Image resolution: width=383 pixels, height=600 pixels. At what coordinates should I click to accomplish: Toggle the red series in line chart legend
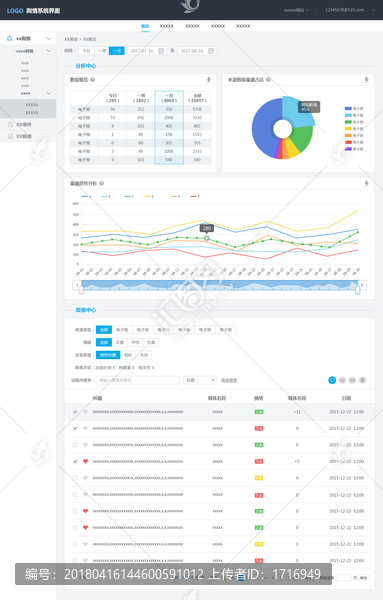[195, 196]
